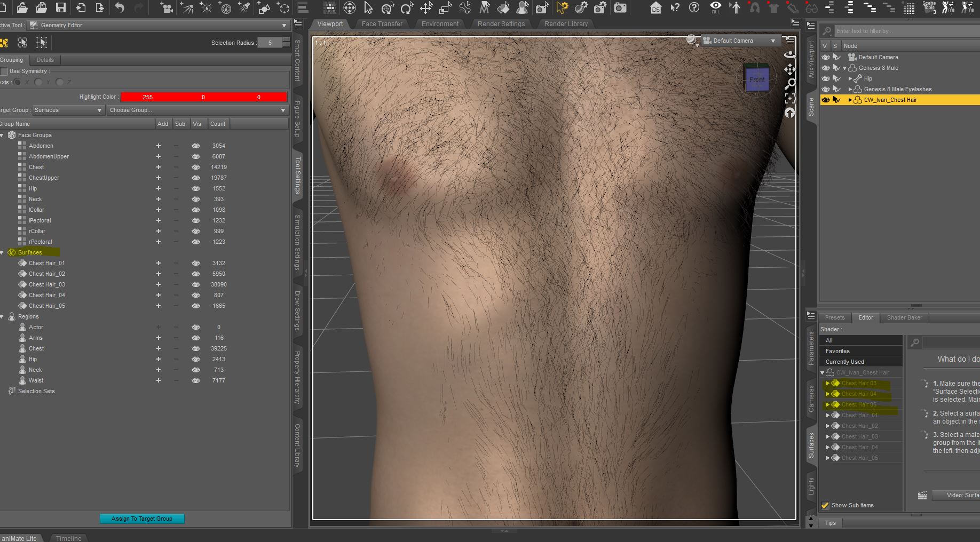This screenshot has height=542, width=980.
Task: Switch to the Shader Baker tab
Action: (x=904, y=317)
